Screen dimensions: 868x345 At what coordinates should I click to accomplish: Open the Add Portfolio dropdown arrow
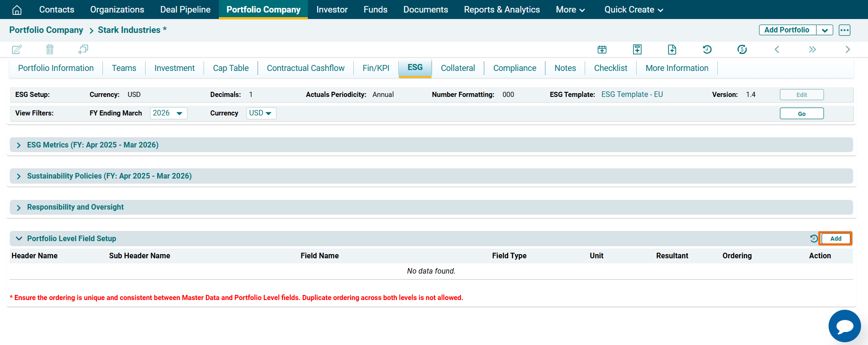tap(824, 30)
